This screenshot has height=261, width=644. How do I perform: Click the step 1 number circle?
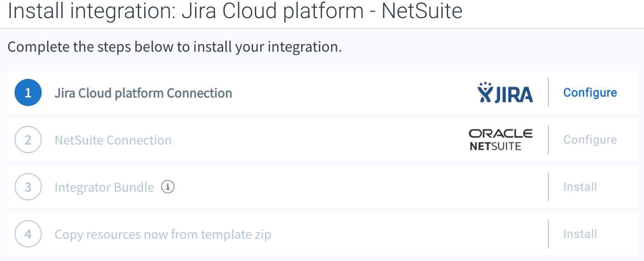(28, 92)
